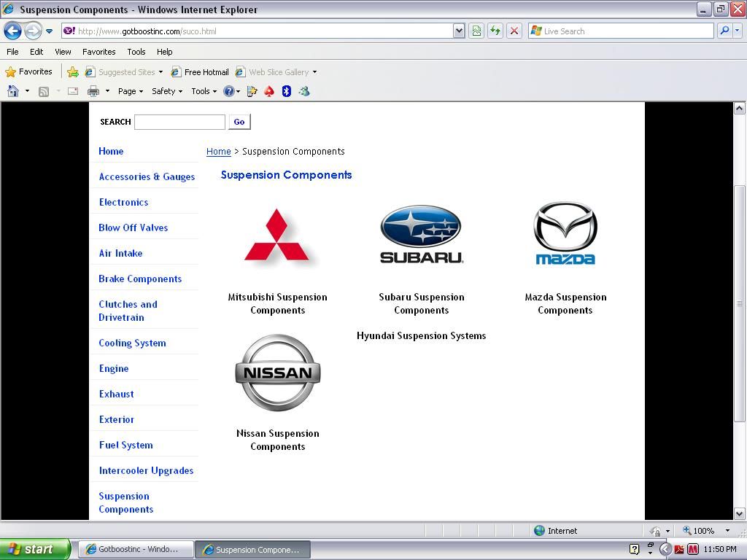Open the Edit menu
The height and width of the screenshot is (560, 747).
36,52
